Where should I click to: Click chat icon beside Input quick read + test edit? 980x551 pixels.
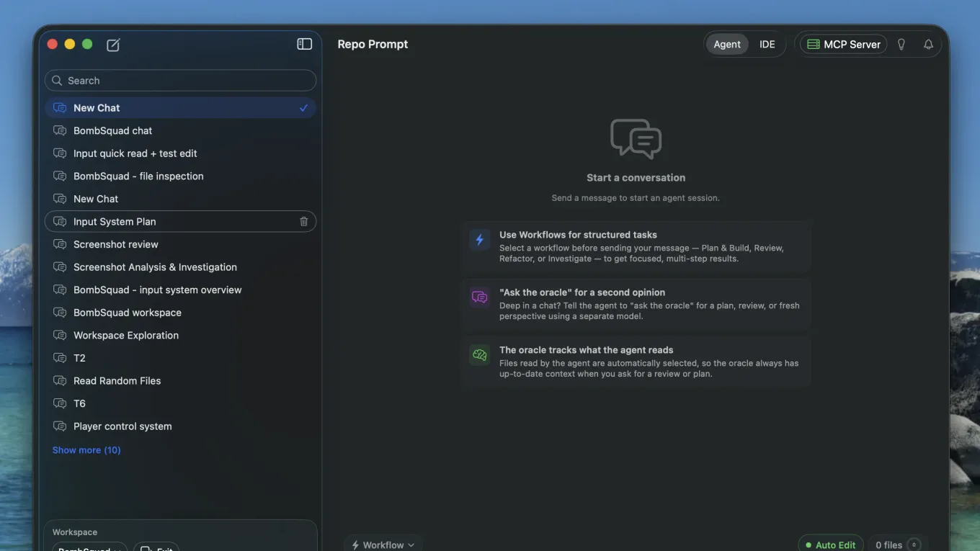60,153
